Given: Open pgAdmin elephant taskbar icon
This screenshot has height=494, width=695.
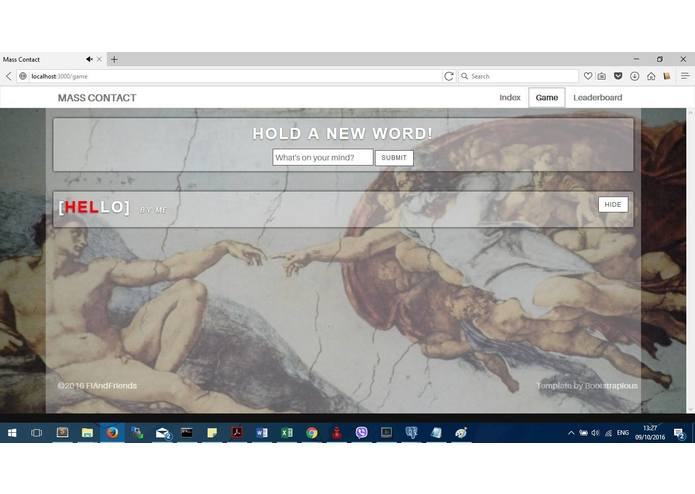Looking at the screenshot, I should 411,432.
